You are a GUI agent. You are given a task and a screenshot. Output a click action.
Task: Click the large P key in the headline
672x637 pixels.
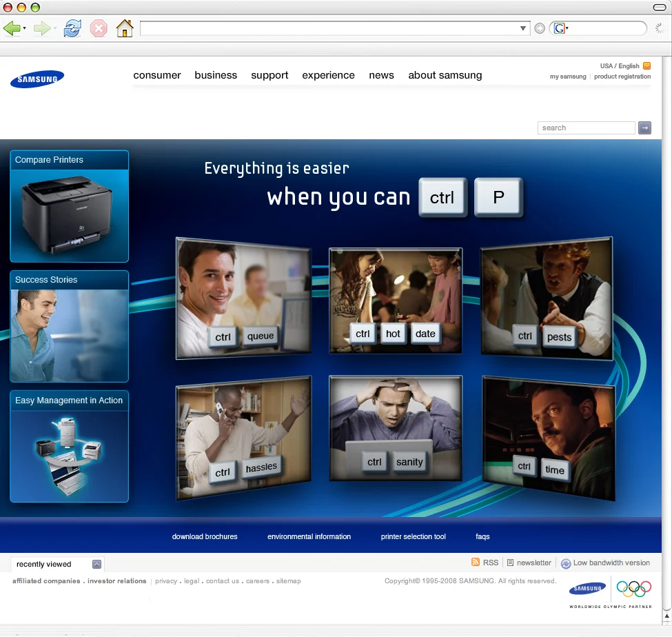click(x=498, y=198)
